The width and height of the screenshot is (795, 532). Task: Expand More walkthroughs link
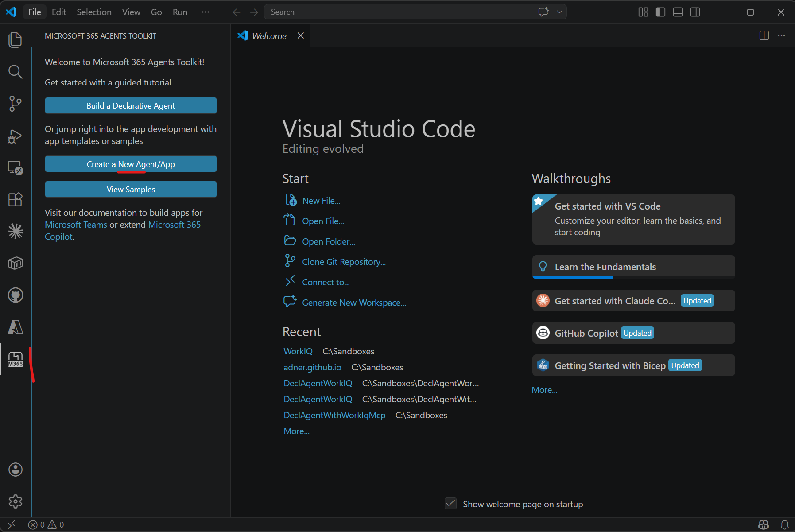[544, 390]
